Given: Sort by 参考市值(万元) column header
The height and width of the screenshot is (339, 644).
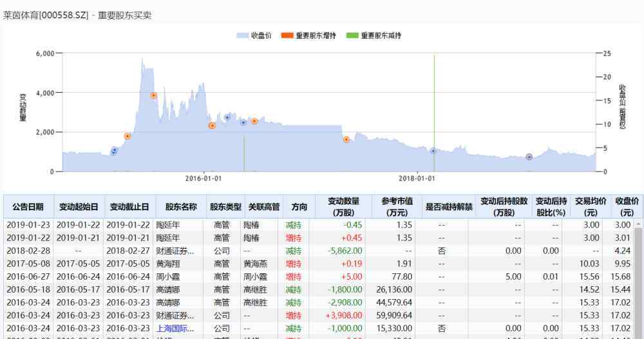Looking at the screenshot, I should coord(397,207).
